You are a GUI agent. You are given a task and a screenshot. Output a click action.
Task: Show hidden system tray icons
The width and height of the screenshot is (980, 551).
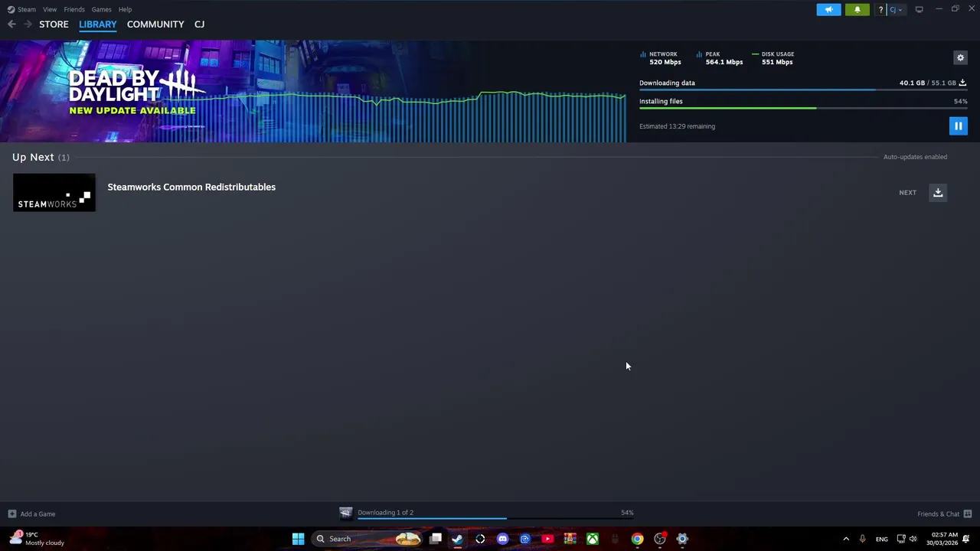click(846, 539)
